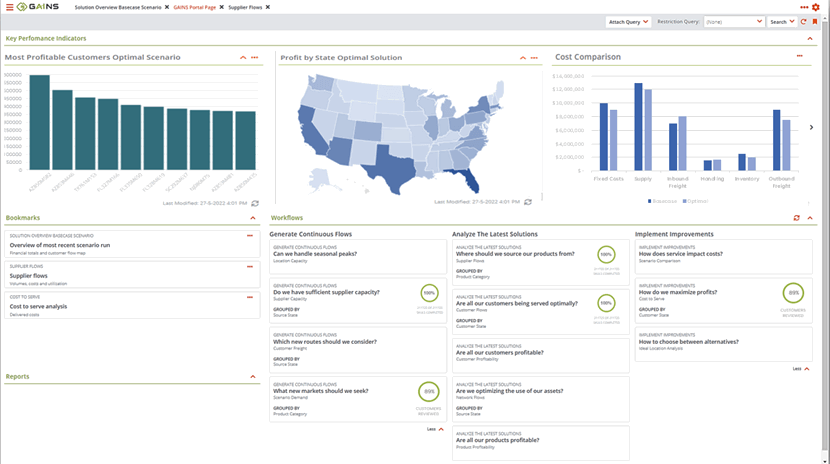Toggle Optimal series in chart legend
The image size is (830, 464).
click(695, 201)
